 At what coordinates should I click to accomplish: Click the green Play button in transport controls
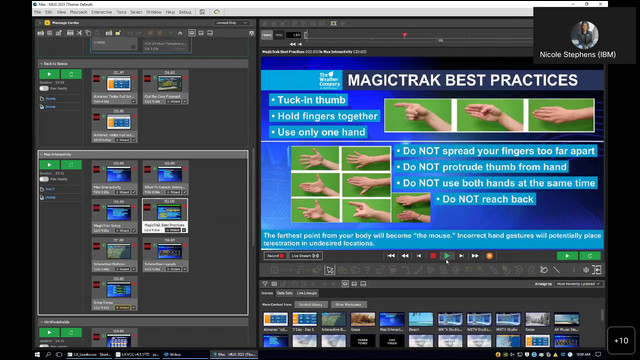pyautogui.click(x=447, y=256)
